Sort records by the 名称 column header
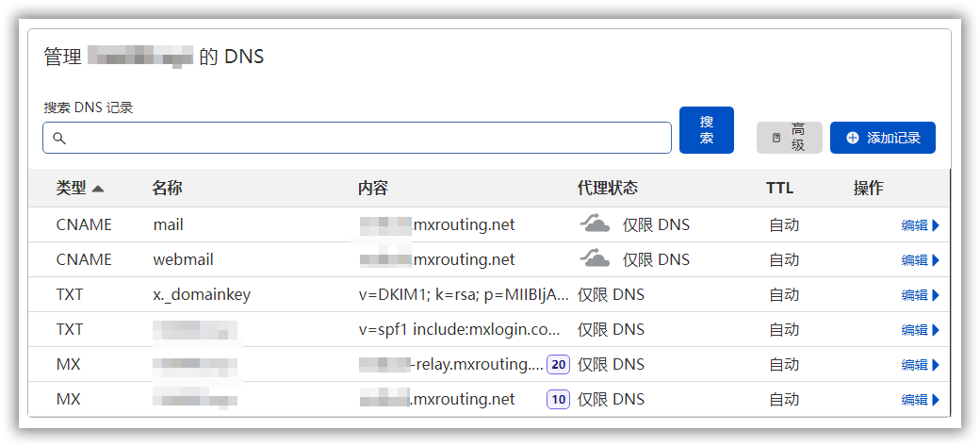 coord(167,189)
